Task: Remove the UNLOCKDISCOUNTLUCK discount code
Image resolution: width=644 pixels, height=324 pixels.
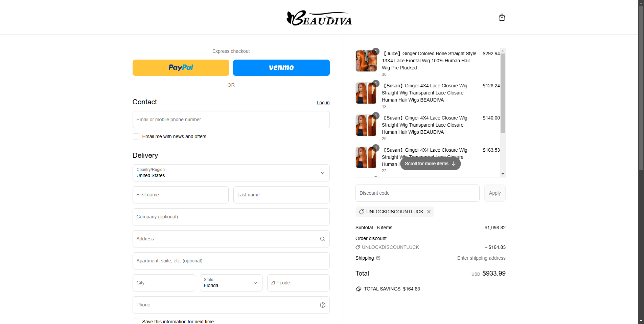Action: pyautogui.click(x=429, y=212)
